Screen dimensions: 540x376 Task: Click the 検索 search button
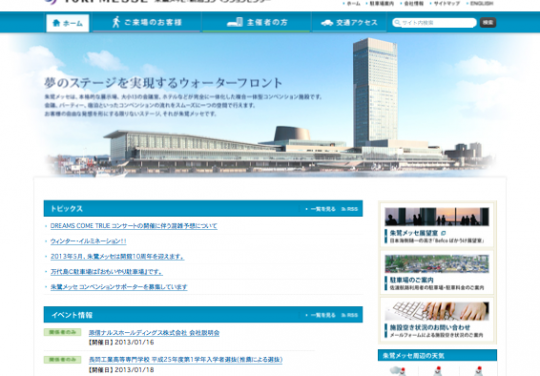[488, 22]
